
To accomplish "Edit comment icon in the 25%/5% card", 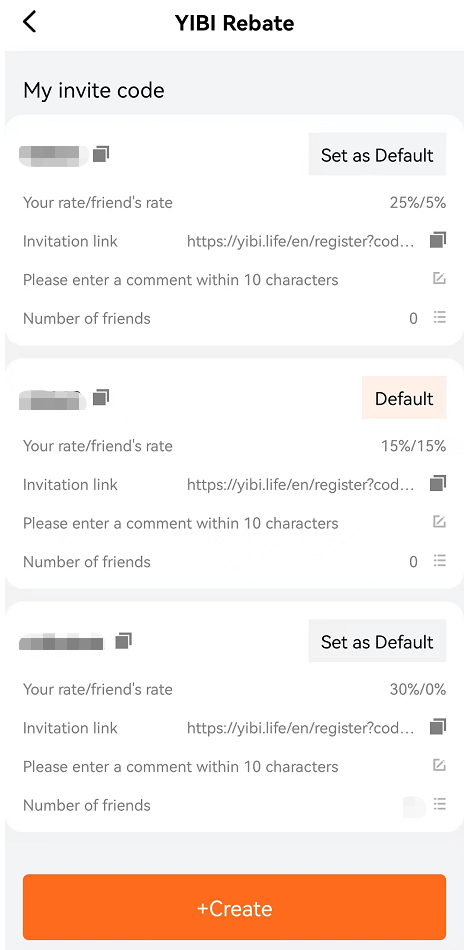I will 439,279.
